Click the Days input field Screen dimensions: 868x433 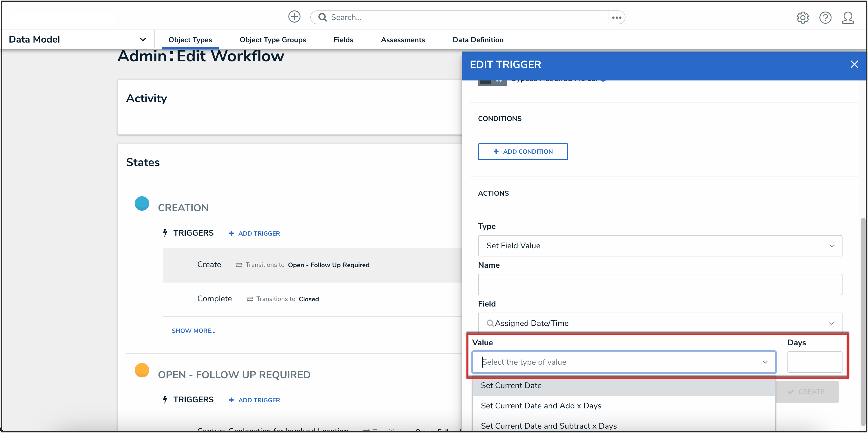[814, 362]
